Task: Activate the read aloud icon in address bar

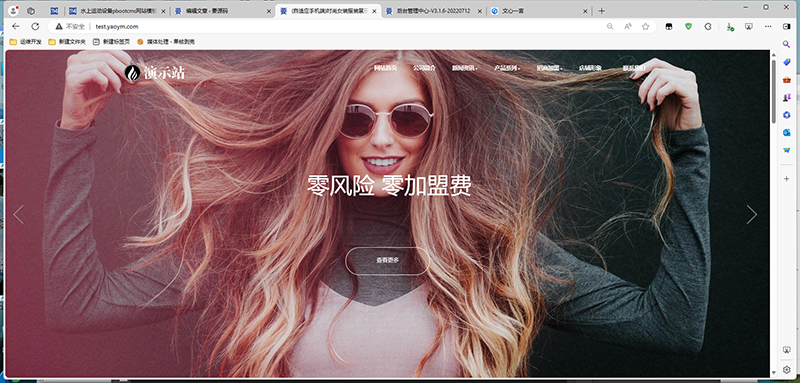Action: point(628,27)
